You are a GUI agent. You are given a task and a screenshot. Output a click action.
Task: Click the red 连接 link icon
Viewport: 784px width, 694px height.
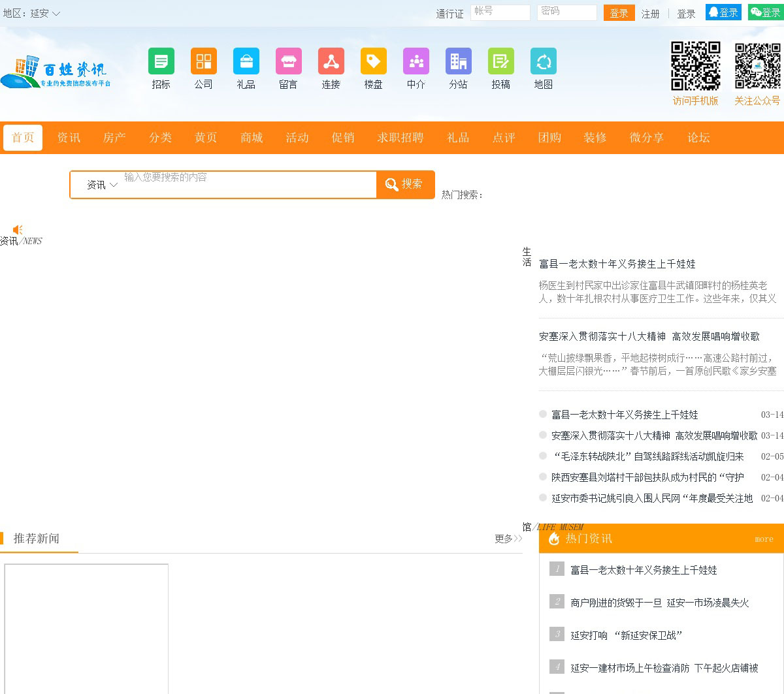[x=331, y=61]
